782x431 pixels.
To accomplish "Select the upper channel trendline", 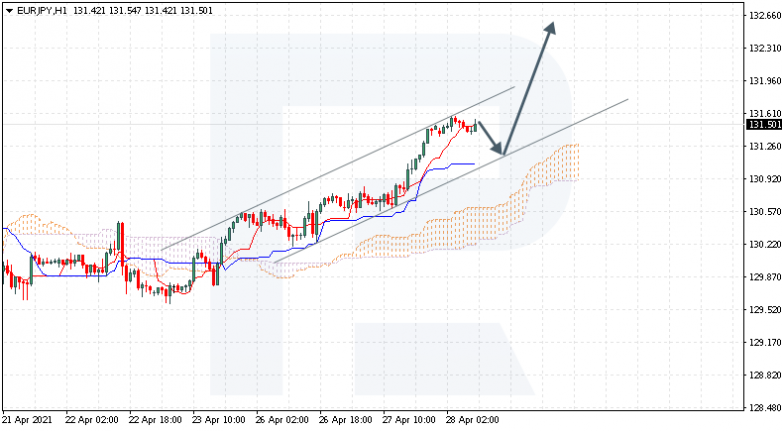I will pyautogui.click(x=338, y=168).
